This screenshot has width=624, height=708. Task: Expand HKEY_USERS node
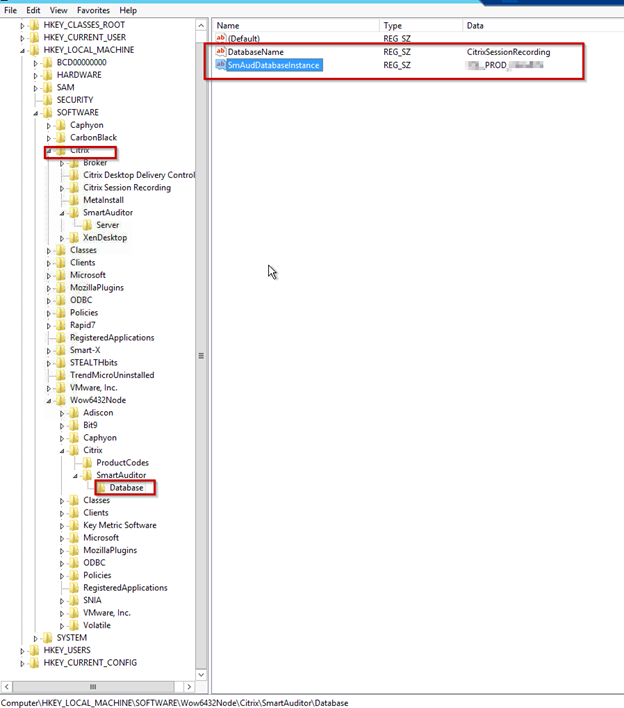(22, 651)
